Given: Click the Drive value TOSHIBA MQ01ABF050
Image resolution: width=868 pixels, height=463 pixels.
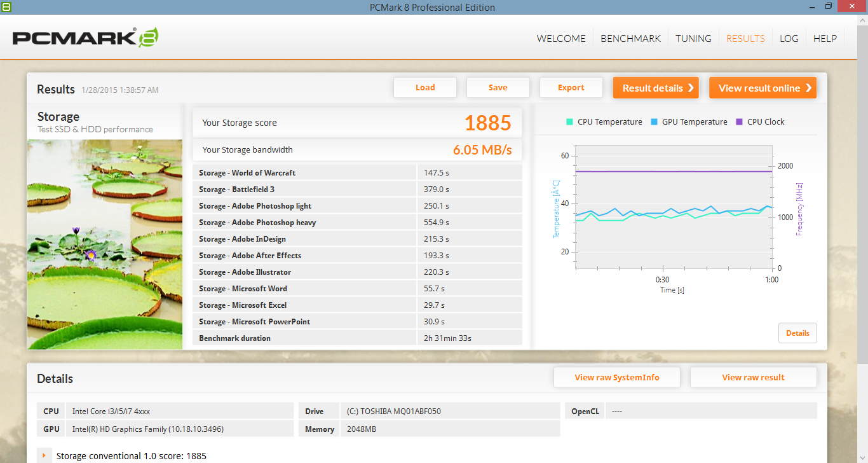Looking at the screenshot, I should [x=393, y=411].
